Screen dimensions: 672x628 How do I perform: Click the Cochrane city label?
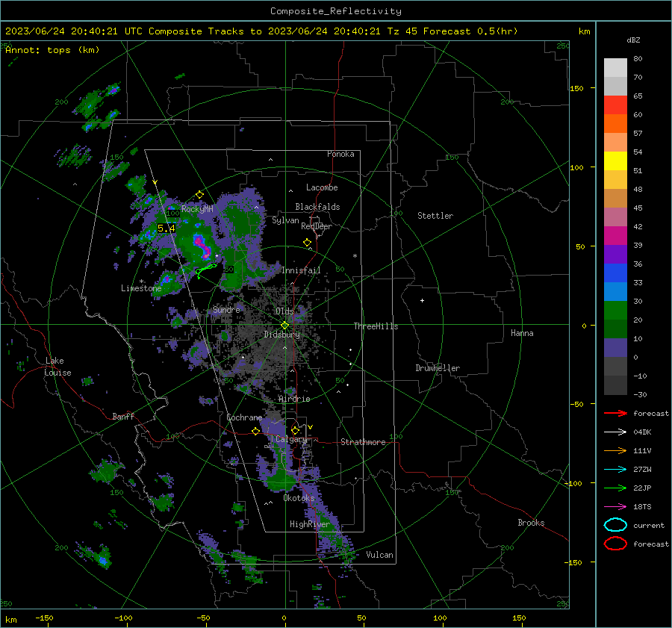tap(244, 417)
